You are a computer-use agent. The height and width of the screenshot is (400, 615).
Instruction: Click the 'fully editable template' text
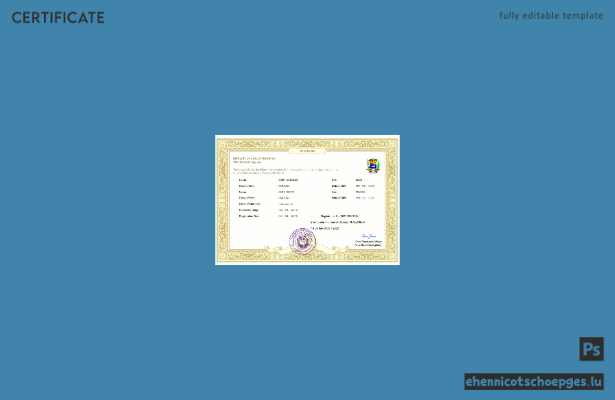coord(551,16)
